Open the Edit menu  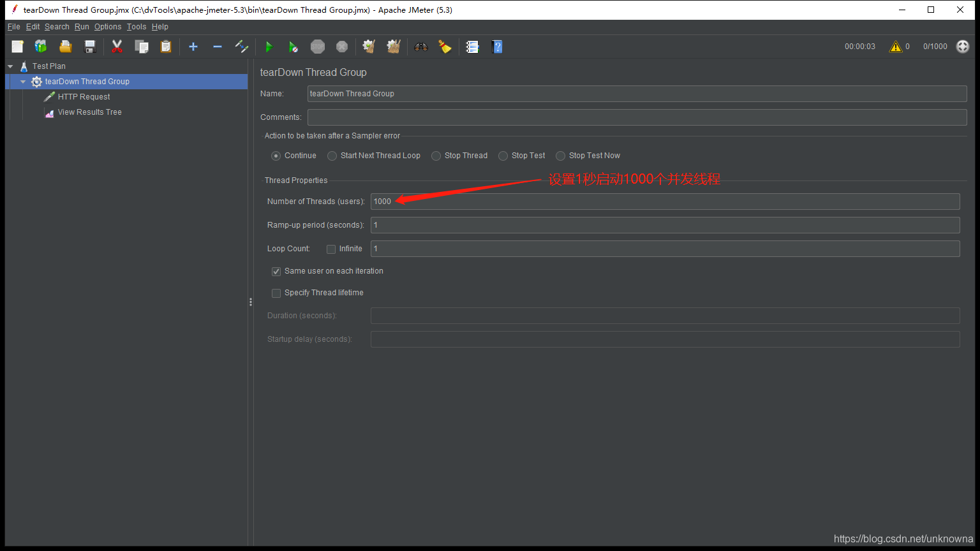point(33,27)
